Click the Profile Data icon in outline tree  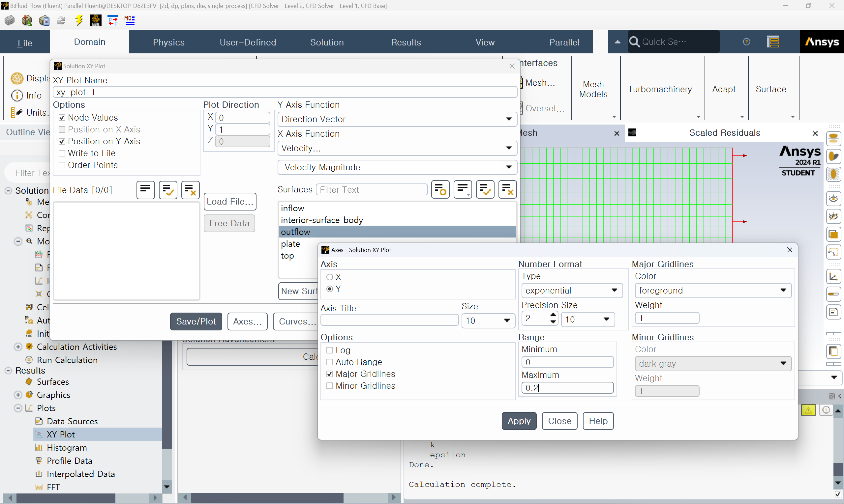39,461
